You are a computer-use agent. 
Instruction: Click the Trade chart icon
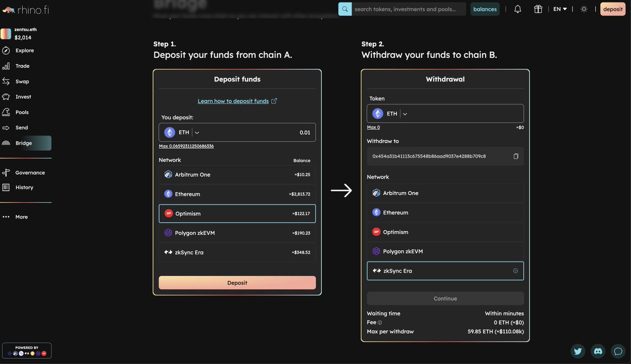[x=6, y=66]
